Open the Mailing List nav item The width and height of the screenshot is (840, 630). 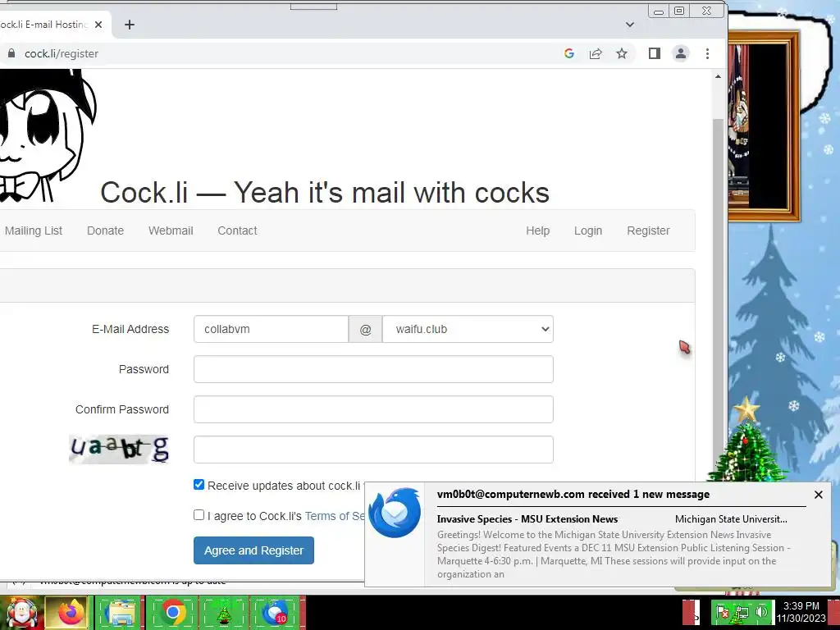[33, 231]
